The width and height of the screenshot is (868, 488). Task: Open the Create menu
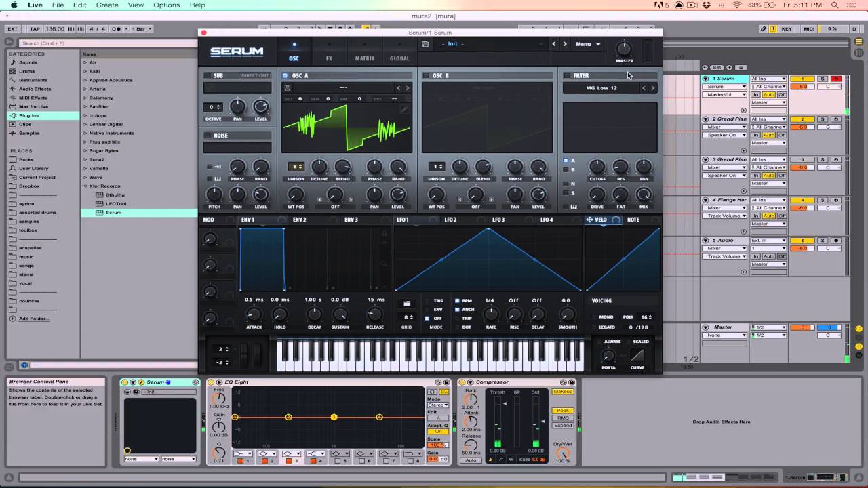107,5
